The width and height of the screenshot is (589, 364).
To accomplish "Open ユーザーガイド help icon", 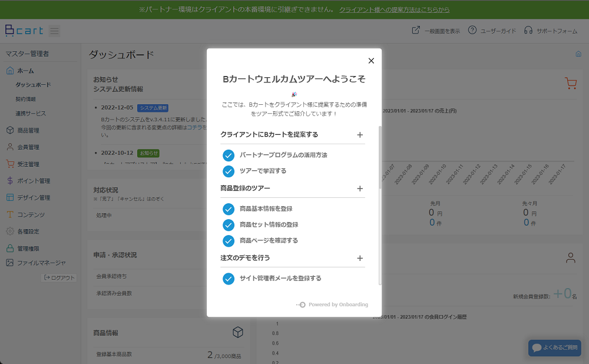I will coord(472,30).
